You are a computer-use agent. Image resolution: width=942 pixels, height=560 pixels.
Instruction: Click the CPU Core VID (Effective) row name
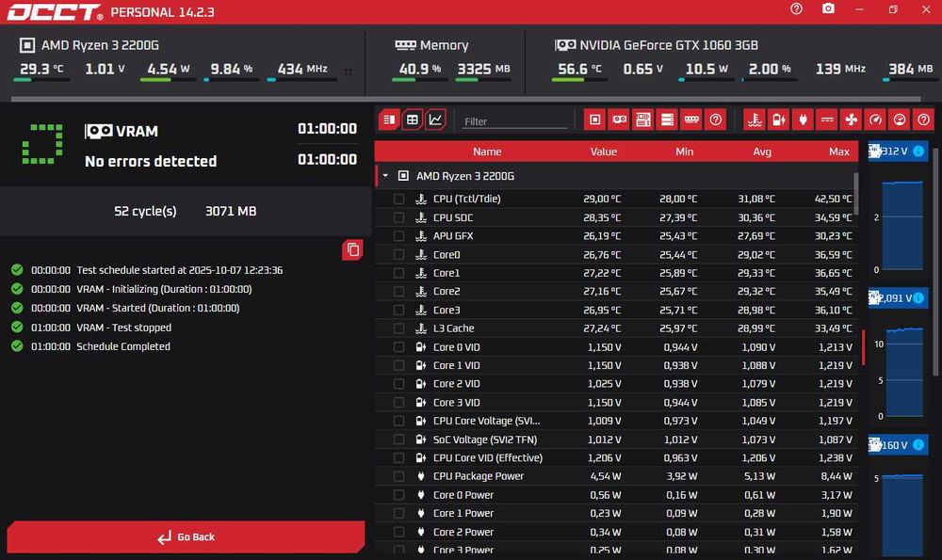tap(487, 457)
